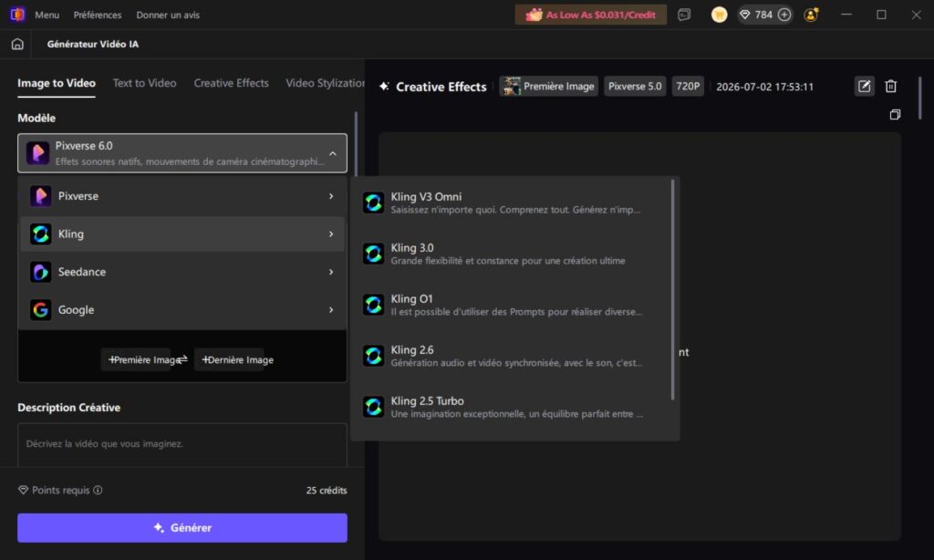Viewport: 934px width, 560px height.
Task: Click the Points requis info icon
Action: [x=98, y=491]
